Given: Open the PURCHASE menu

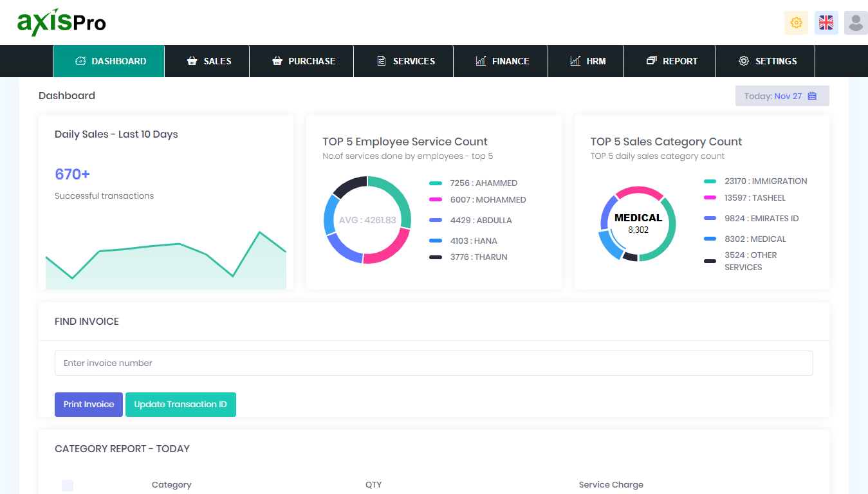Looking at the screenshot, I should pyautogui.click(x=302, y=61).
